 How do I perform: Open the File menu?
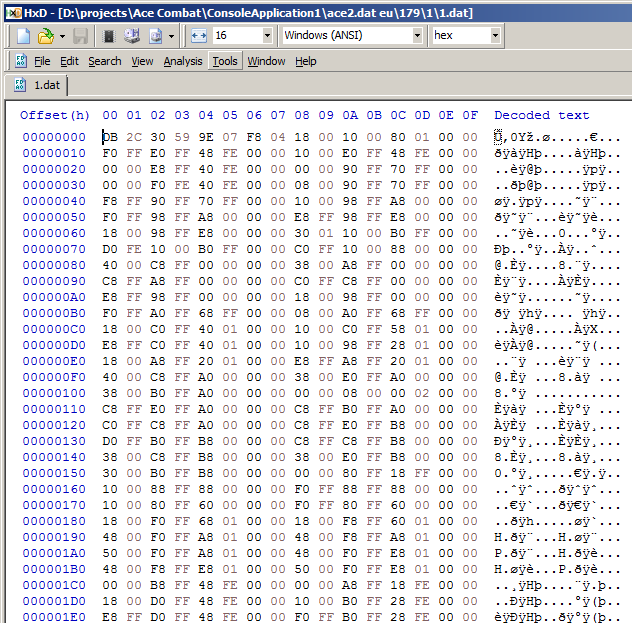(42, 62)
